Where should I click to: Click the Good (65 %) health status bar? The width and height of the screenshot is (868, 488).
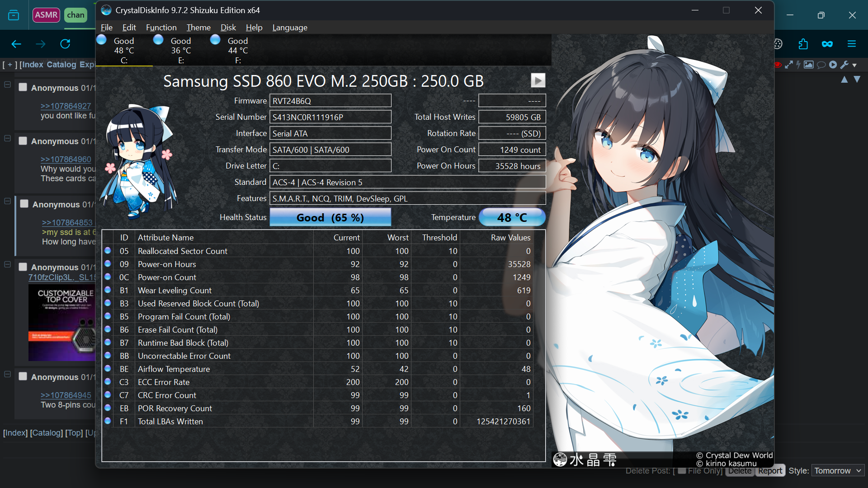coord(330,217)
